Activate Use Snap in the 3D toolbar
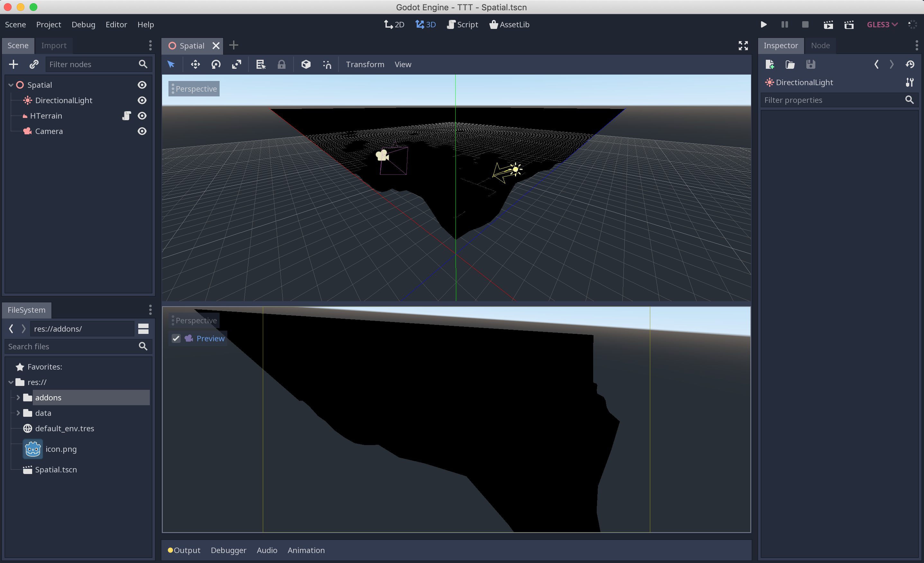Image resolution: width=924 pixels, height=563 pixels. pos(327,64)
